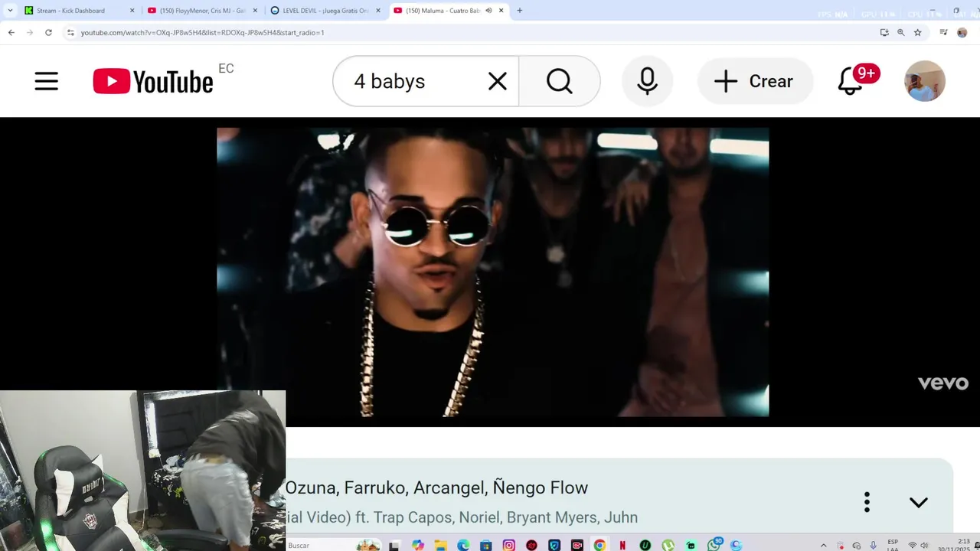Close the Maluma - Cuatro Babys tab

(501, 11)
